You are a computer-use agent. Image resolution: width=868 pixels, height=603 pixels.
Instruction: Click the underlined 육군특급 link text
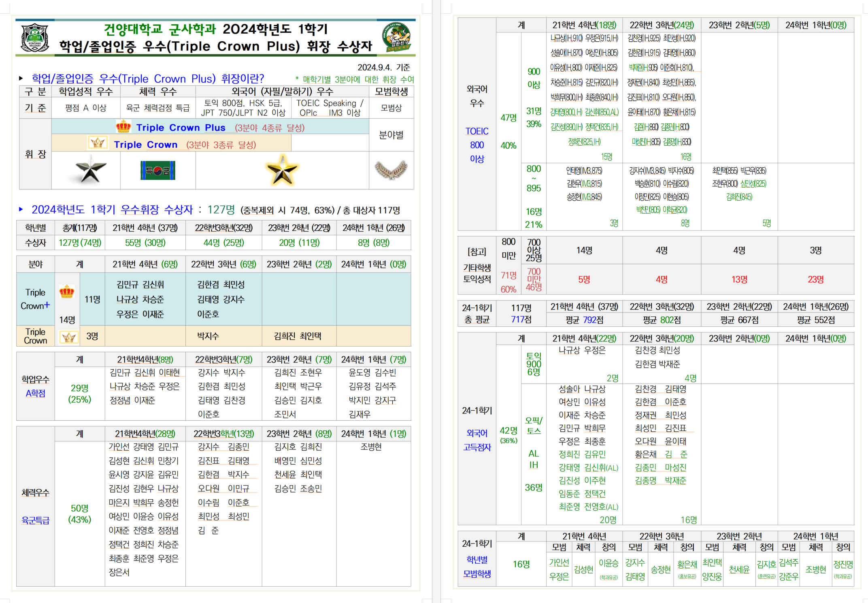click(35, 520)
